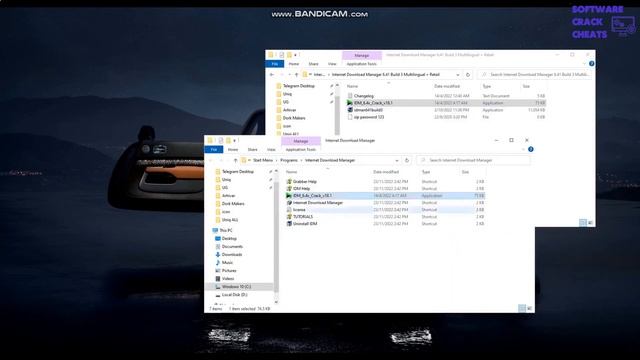
Task: Click the Uninstall IDM shortcut icon
Action: click(289, 224)
